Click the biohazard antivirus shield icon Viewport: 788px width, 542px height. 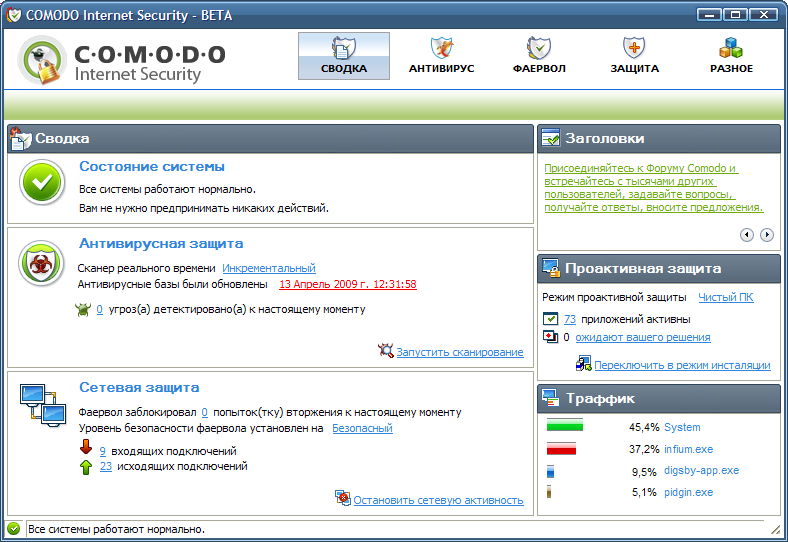41,263
